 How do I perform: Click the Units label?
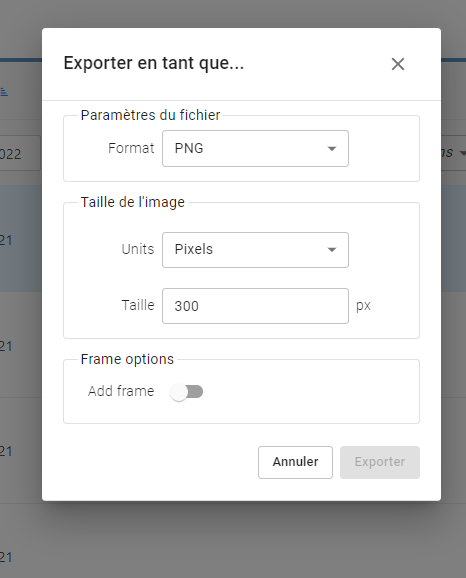point(138,249)
